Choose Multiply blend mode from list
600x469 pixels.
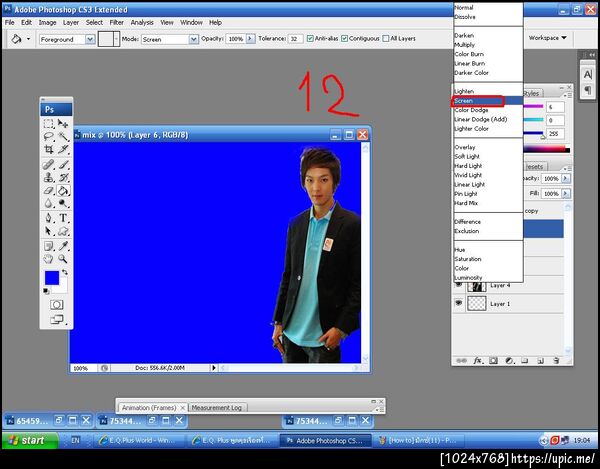(x=488, y=45)
